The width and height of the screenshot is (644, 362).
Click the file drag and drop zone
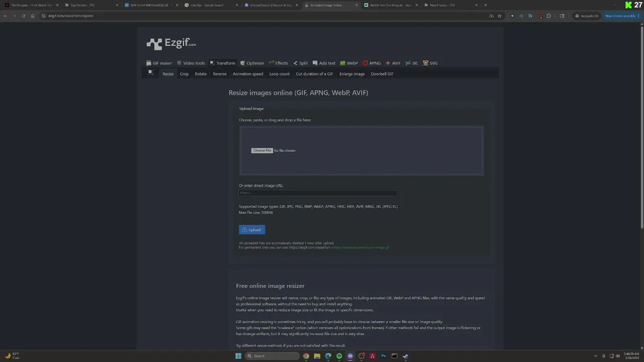(x=361, y=150)
